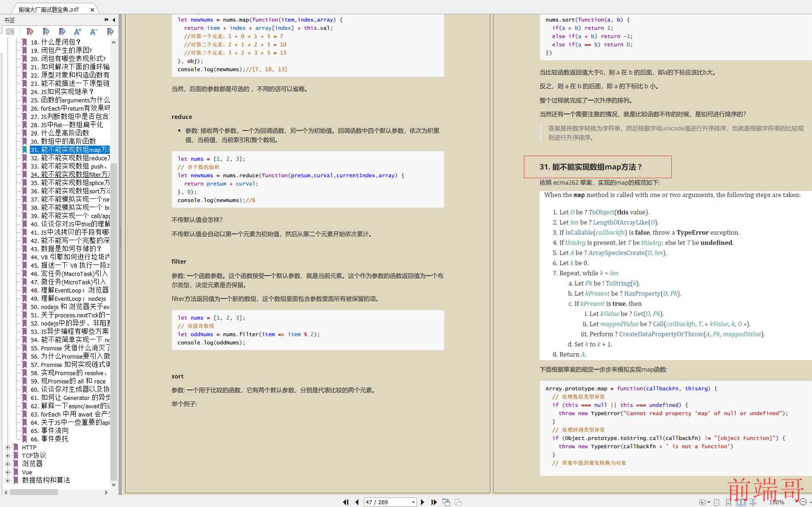Expand bookmark panel with double-arrow icon

tap(107, 20)
